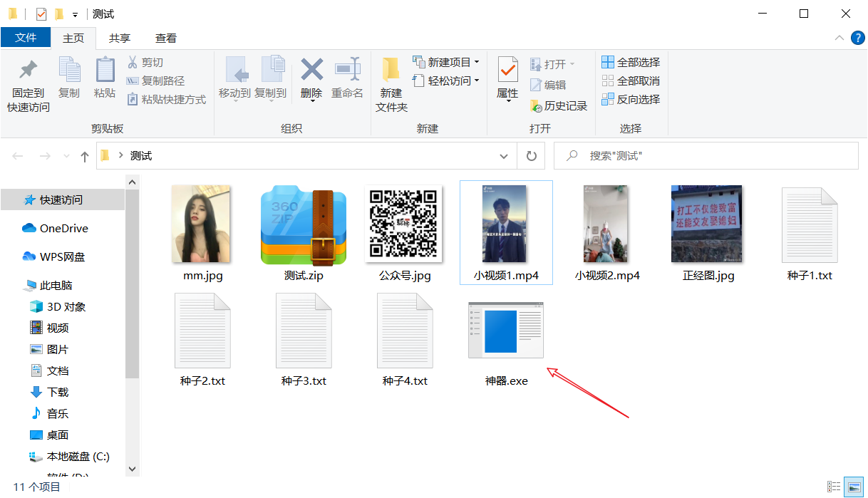
Task: Open the 打开 dropdown in ribbon
Action: [552, 65]
